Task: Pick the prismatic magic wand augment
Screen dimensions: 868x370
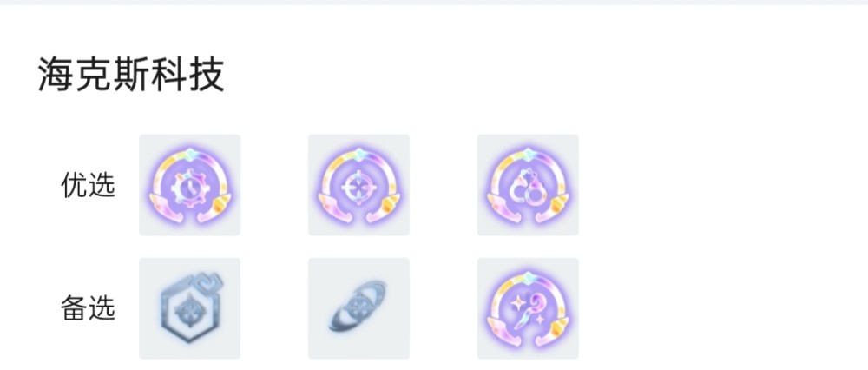Action: click(528, 308)
